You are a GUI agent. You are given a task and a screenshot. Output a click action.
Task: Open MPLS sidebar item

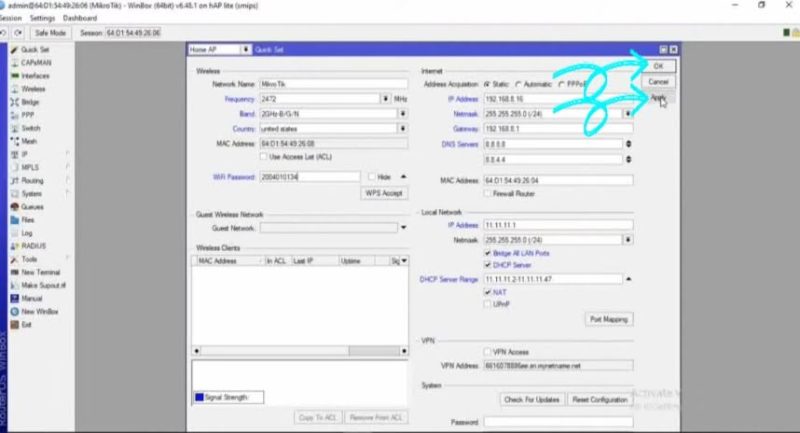click(26, 167)
